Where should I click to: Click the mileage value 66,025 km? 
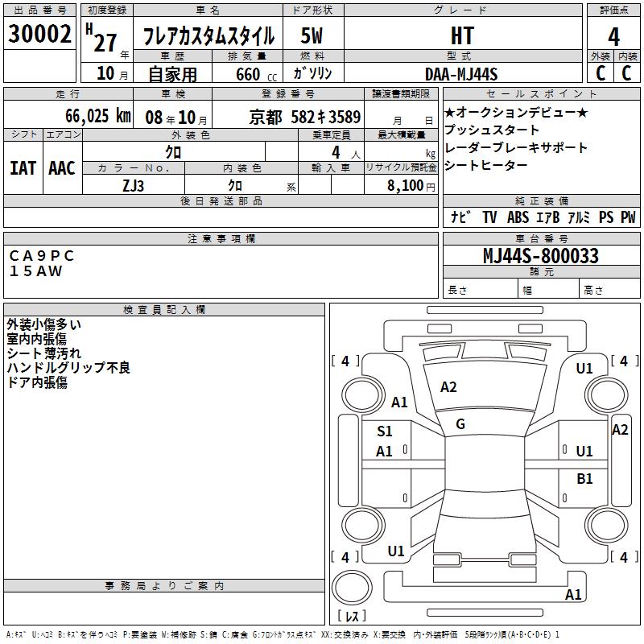(x=98, y=116)
